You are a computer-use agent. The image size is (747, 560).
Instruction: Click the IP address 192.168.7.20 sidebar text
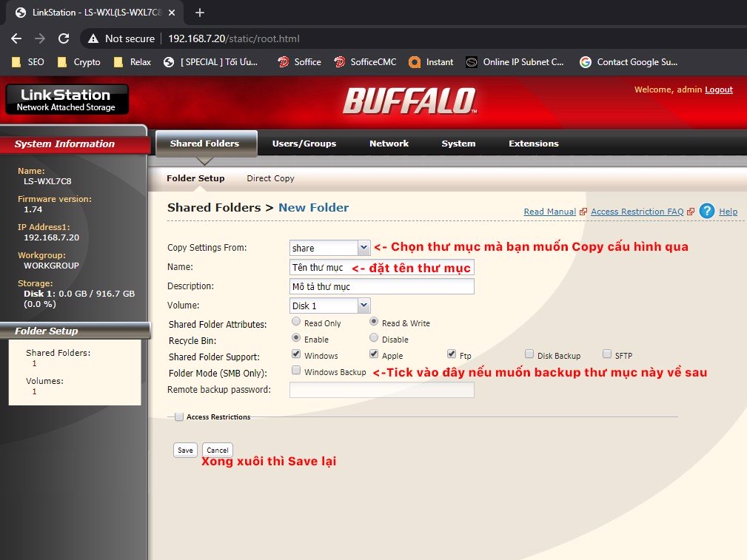click(x=51, y=237)
